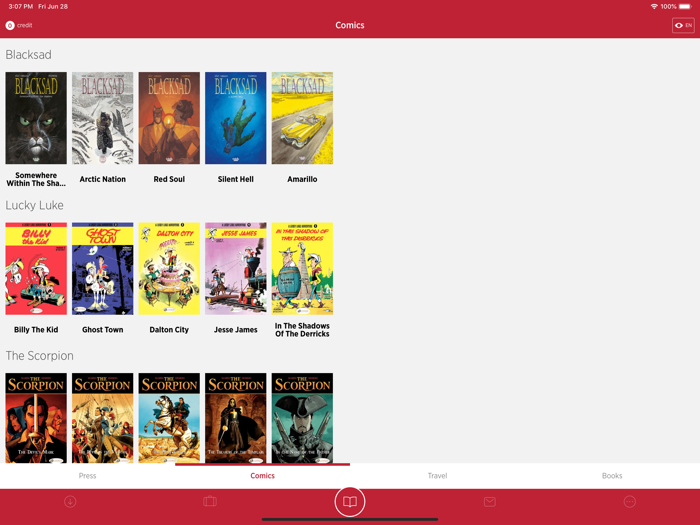700x525 pixels.
Task: Tap the 3:07 PM clock in status bar
Action: 21,7
